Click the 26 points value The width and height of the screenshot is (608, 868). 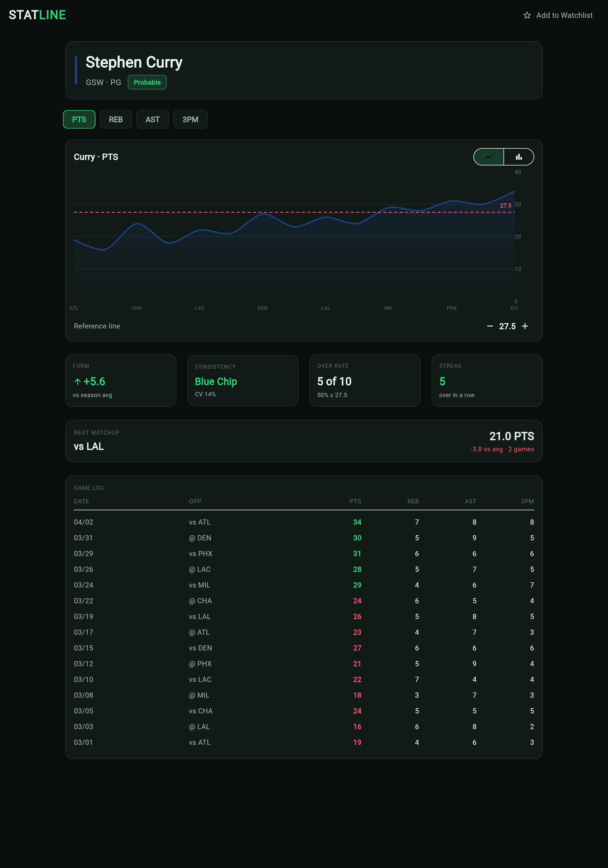pyautogui.click(x=357, y=617)
